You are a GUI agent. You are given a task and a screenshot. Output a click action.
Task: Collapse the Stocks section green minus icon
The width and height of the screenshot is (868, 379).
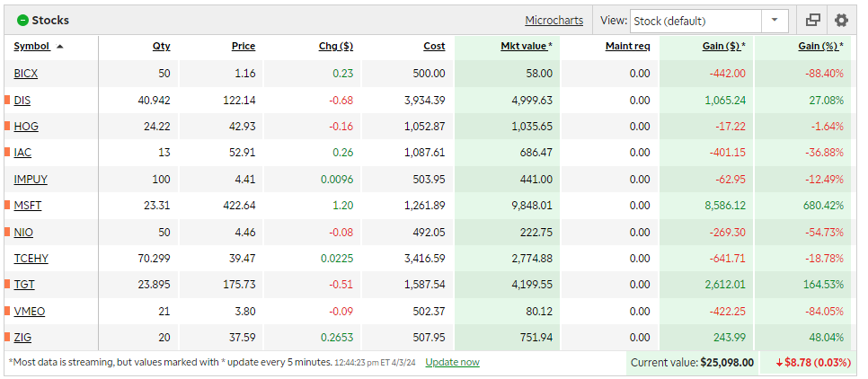[22, 21]
